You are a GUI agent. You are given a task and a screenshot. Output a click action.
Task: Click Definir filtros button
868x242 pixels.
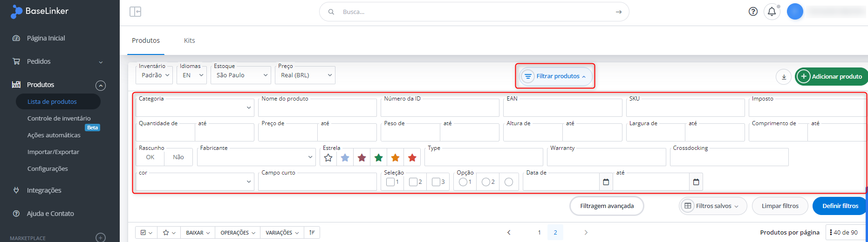coord(840,206)
